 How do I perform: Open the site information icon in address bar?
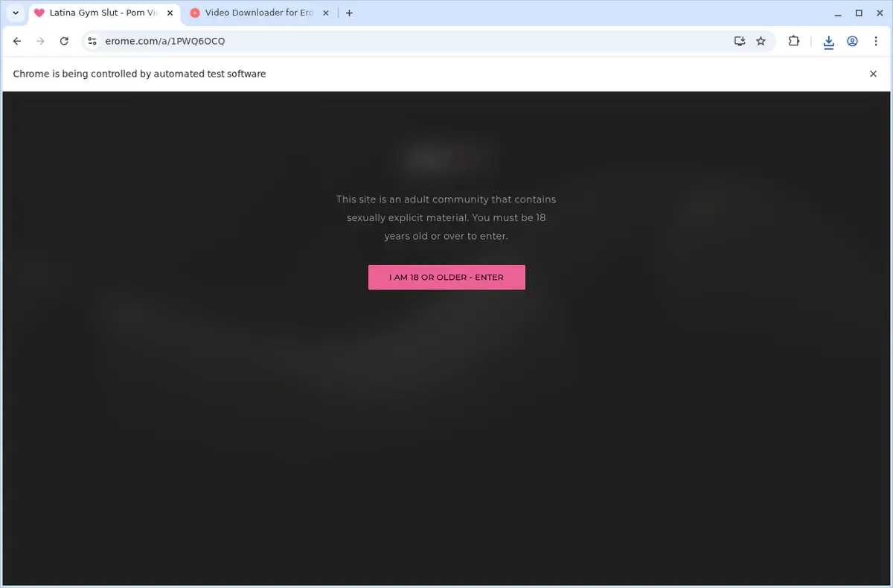pos(92,42)
